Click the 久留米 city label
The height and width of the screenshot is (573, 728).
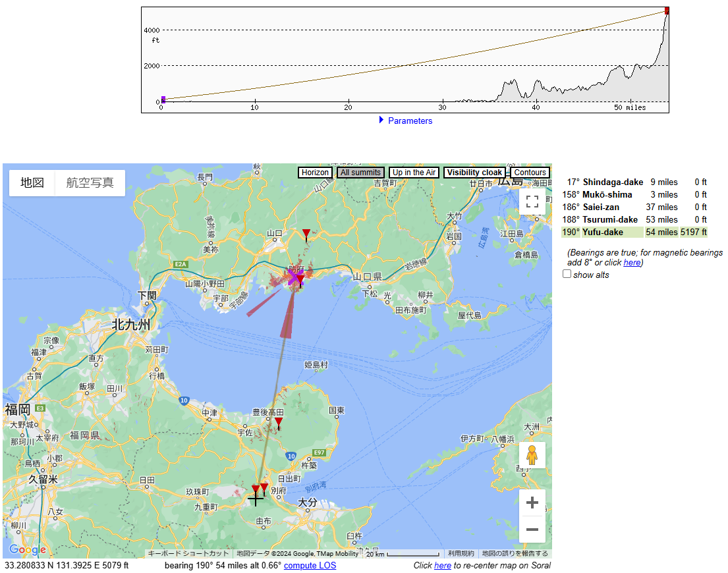pos(43,479)
